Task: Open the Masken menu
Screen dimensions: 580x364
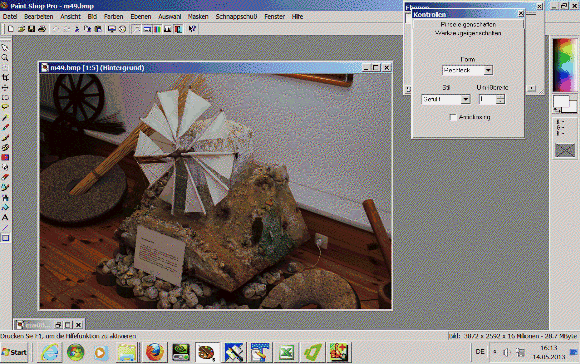Action: (x=198, y=17)
